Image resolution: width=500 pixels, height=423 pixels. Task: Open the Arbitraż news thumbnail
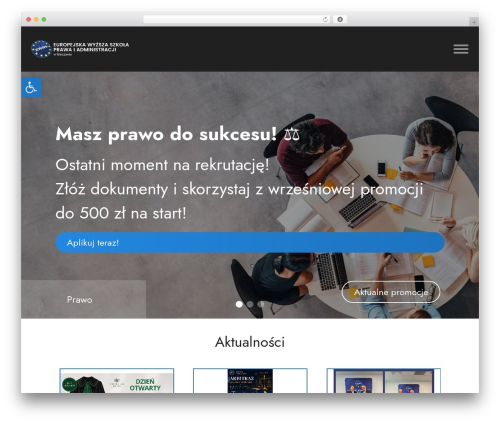[250, 381]
